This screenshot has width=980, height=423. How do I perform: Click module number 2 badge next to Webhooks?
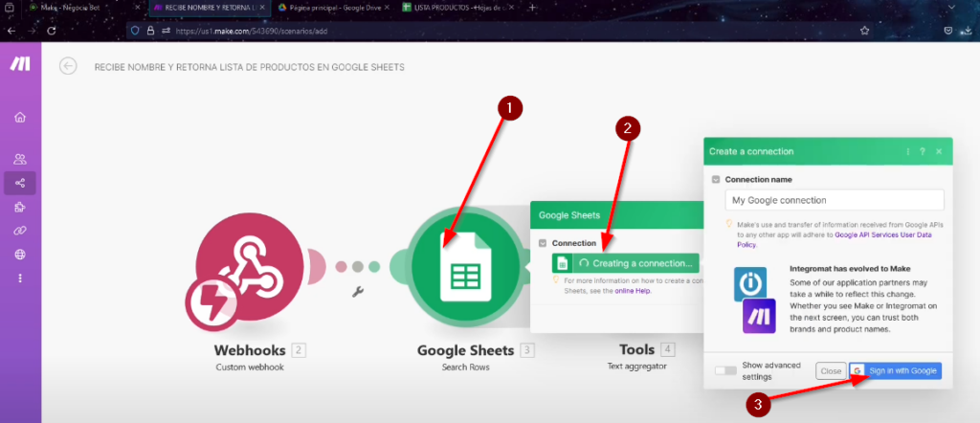click(x=299, y=350)
